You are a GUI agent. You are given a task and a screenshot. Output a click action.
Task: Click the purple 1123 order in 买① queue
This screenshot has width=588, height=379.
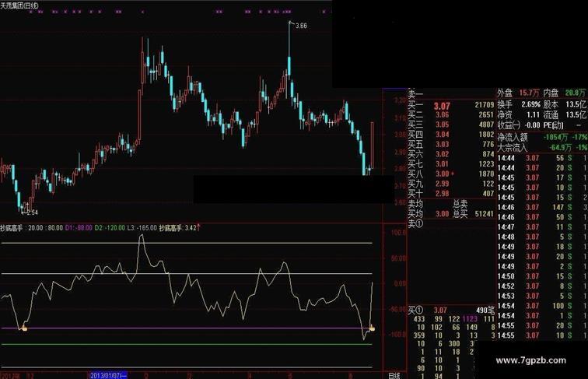(x=470, y=319)
